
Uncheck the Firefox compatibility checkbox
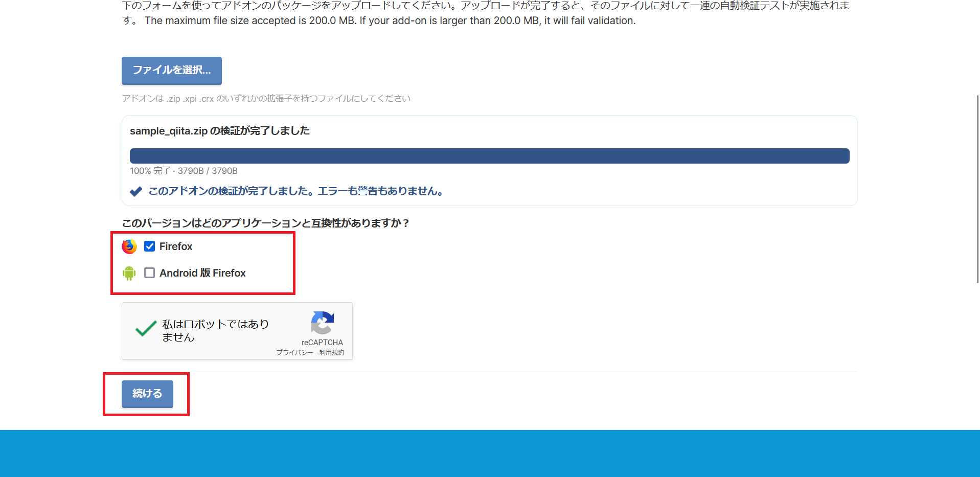(149, 246)
